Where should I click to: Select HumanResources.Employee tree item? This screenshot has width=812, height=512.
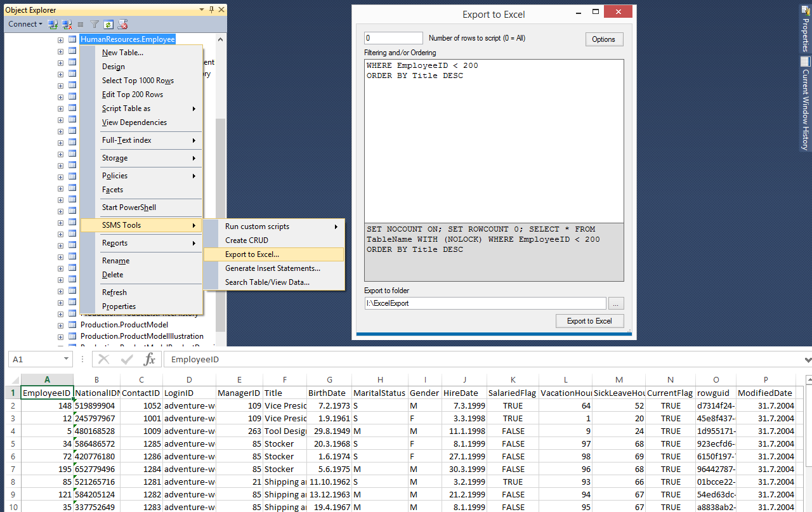(128, 39)
